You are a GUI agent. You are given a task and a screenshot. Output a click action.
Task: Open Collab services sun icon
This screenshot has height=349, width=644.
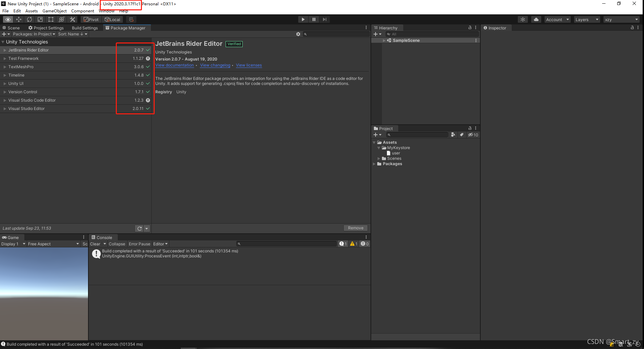[523, 19]
